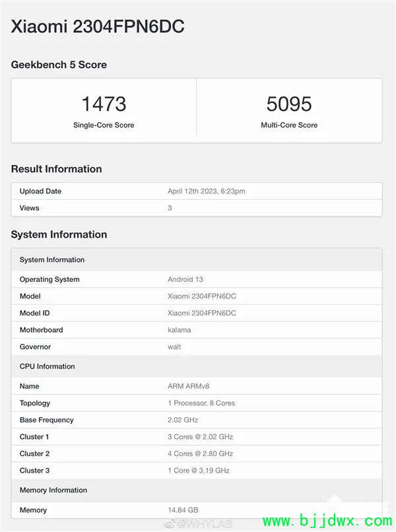
Task: Click the large System Information section heading
Action: pyautogui.click(x=59, y=234)
